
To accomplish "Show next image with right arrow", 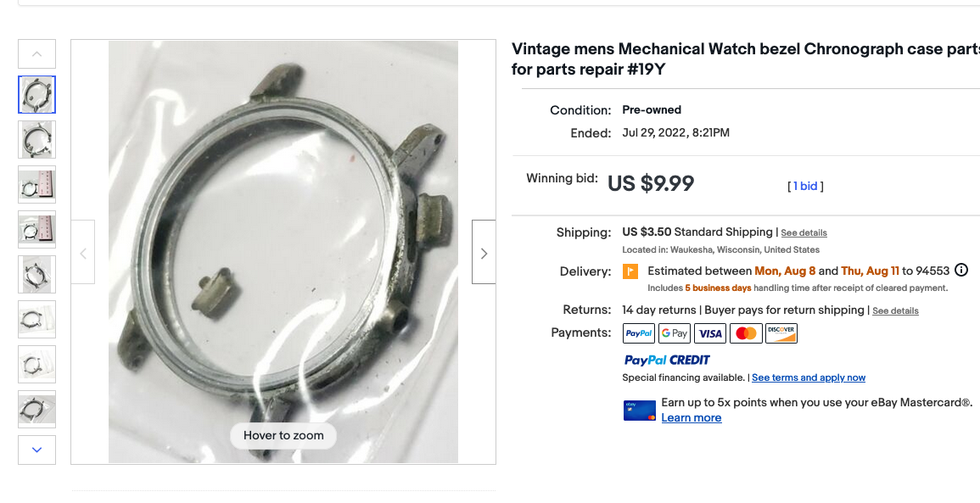I will [484, 253].
